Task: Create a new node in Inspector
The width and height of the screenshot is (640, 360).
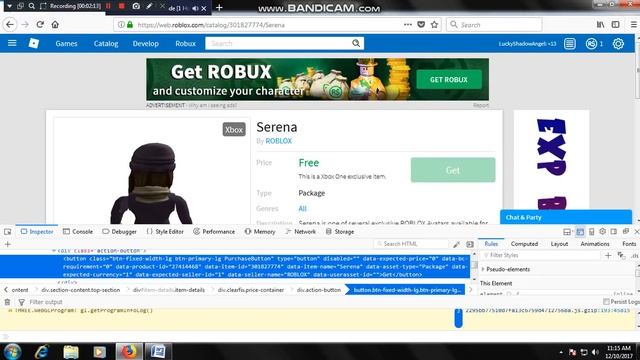Action: point(7,244)
